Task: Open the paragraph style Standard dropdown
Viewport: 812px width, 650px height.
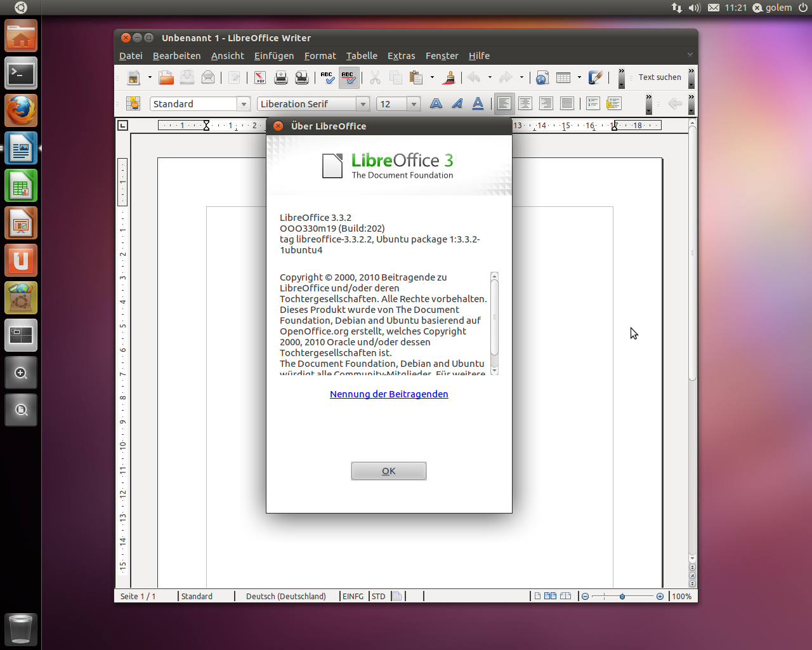Action: (x=244, y=103)
